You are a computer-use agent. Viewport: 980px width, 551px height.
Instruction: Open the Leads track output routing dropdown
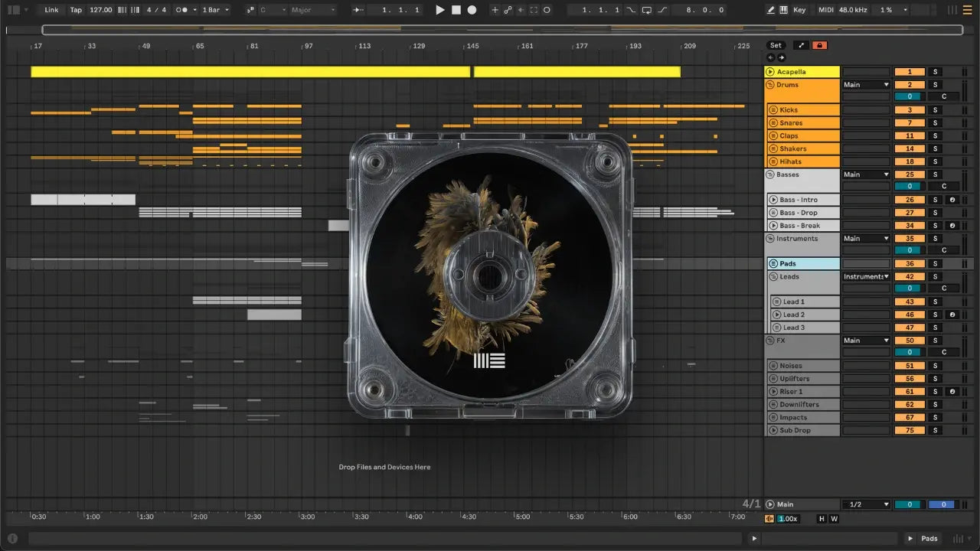[866, 277]
